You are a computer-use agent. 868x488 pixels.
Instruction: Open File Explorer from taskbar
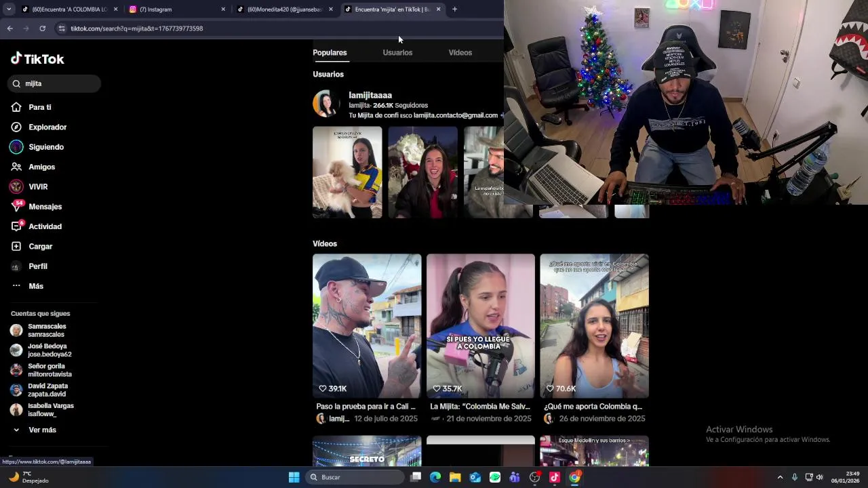tap(455, 477)
